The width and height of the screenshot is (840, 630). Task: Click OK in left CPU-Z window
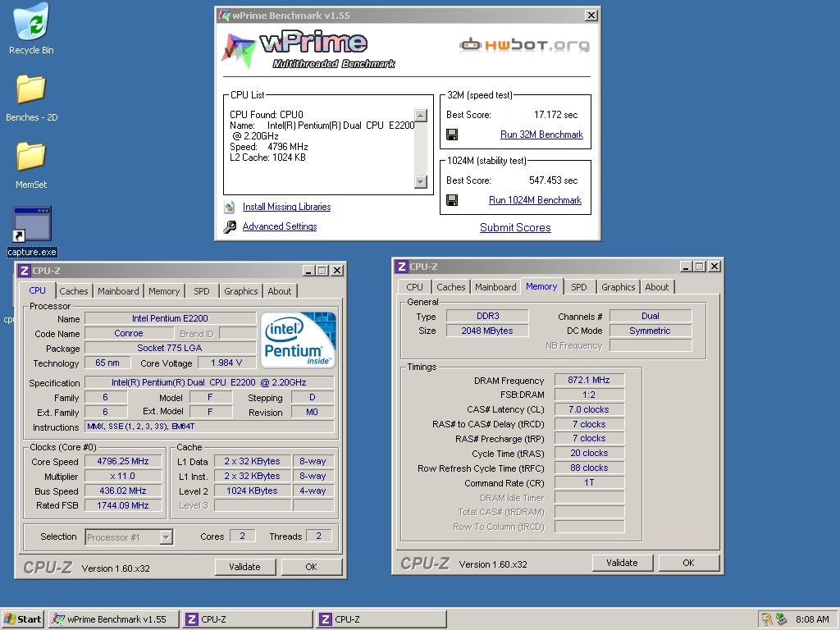click(311, 567)
